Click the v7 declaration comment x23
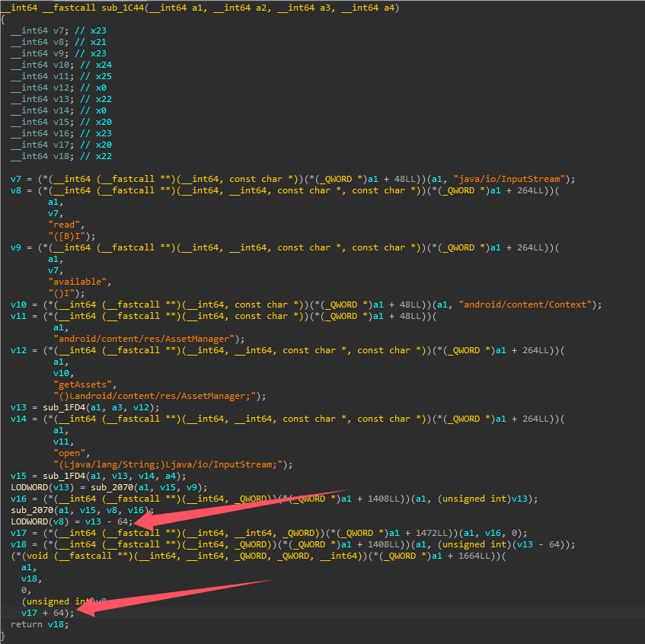This screenshot has height=644, width=645. click(x=91, y=31)
